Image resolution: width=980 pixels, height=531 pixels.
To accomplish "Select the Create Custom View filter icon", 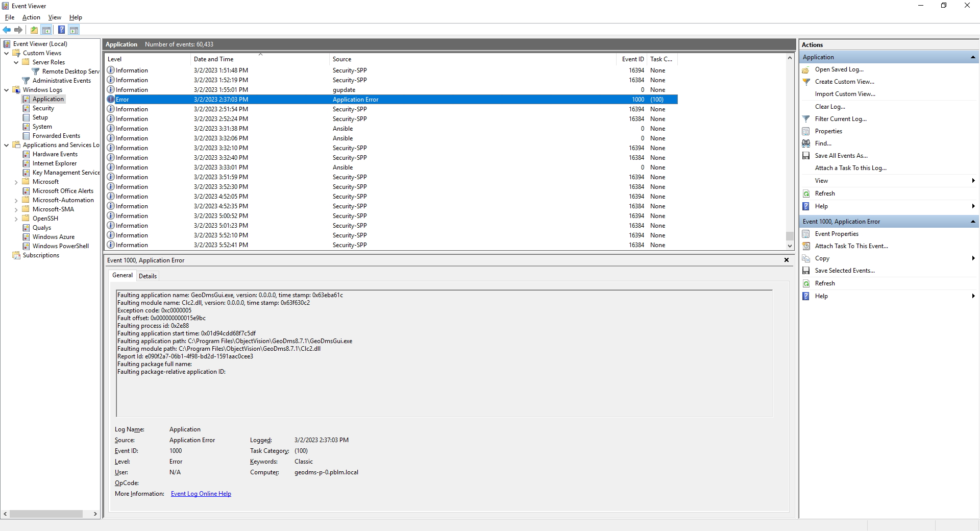I will point(806,82).
